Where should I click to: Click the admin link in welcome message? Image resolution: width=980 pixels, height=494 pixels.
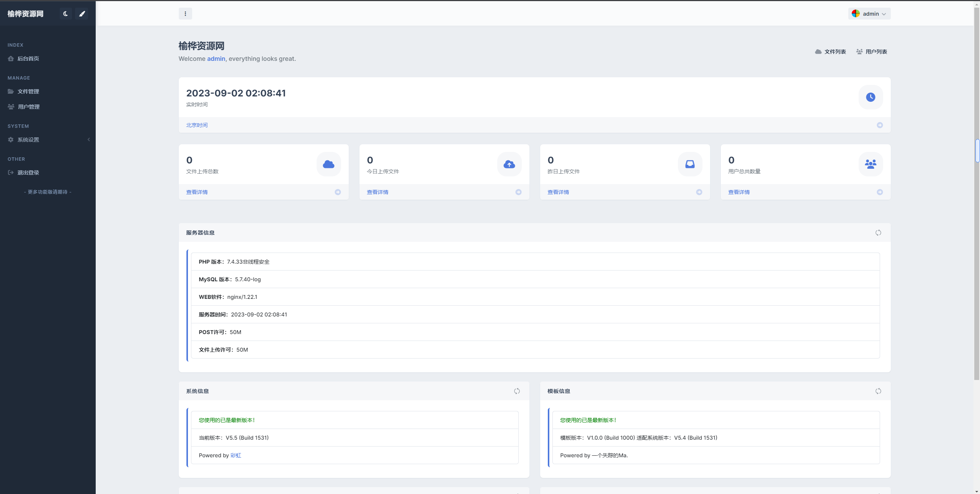point(216,59)
